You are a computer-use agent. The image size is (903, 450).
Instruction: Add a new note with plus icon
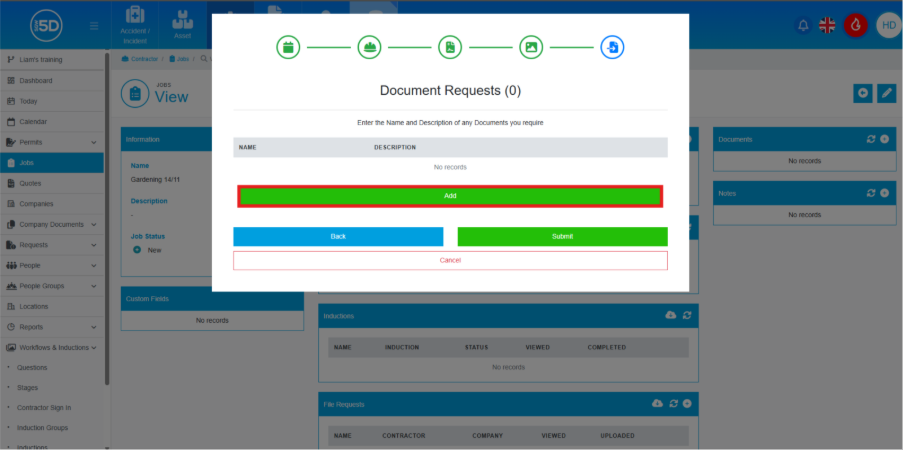click(884, 192)
